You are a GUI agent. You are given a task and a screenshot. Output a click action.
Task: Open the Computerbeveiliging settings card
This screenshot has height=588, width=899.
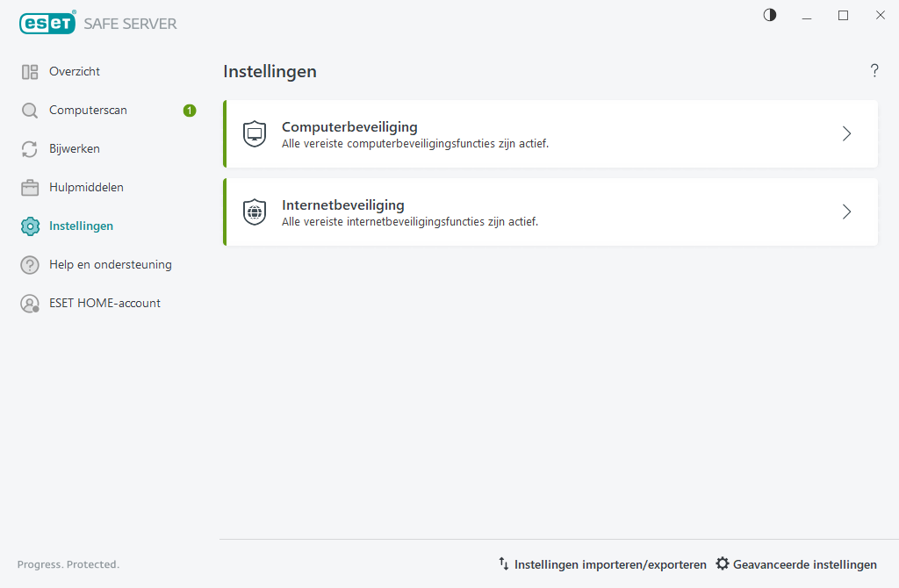pos(550,133)
